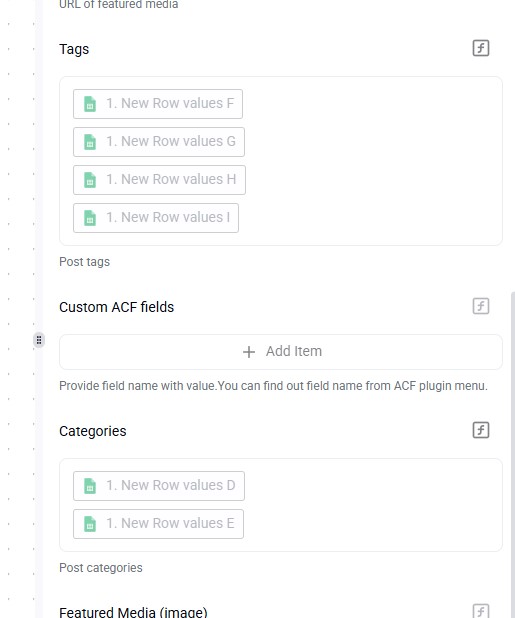Select the New Row values E category chip
Viewport: 515px width, 618px height.
158,524
